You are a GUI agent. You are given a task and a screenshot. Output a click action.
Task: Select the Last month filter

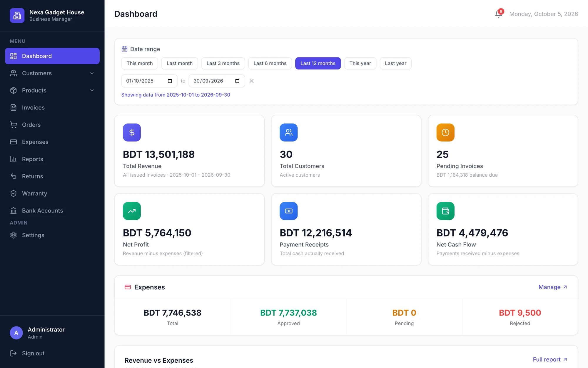coord(180,63)
